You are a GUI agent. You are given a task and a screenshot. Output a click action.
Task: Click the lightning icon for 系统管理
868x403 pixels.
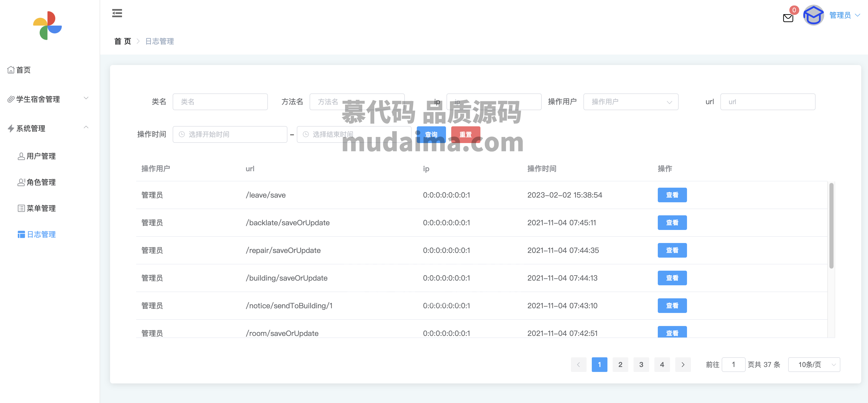pyautogui.click(x=11, y=128)
